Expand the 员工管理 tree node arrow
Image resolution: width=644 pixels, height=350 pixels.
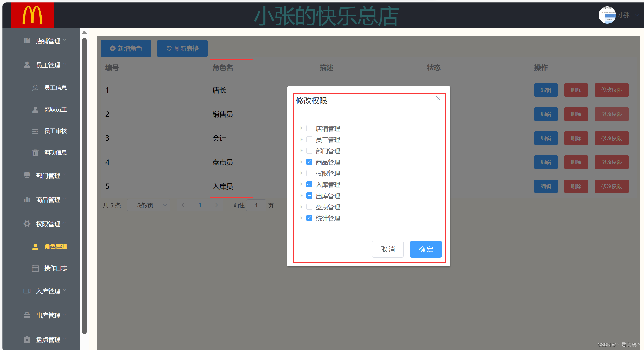pos(301,140)
